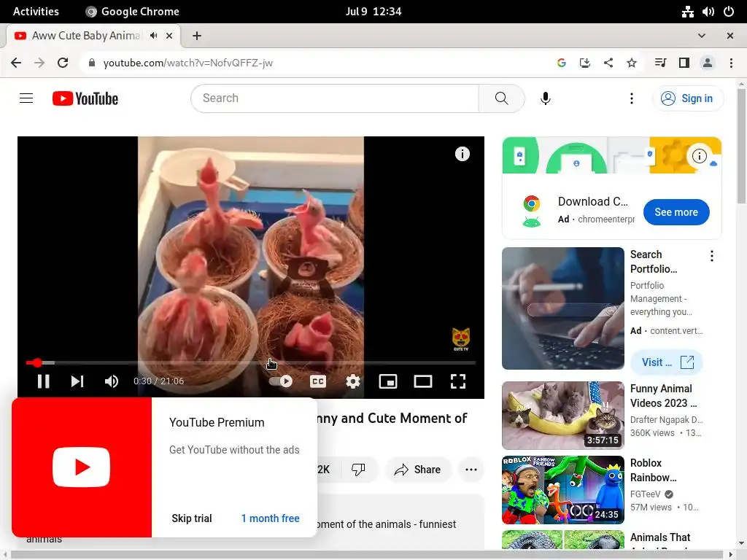Go to YouTube home via logo

tap(85, 98)
